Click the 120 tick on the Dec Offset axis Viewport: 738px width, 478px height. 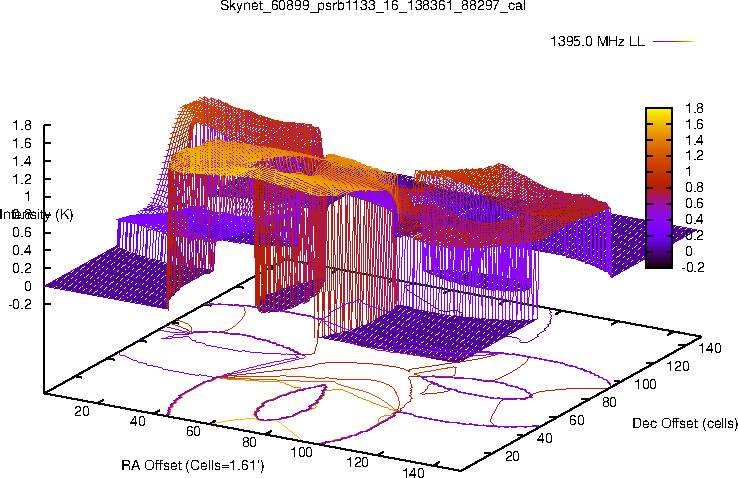[678, 366]
